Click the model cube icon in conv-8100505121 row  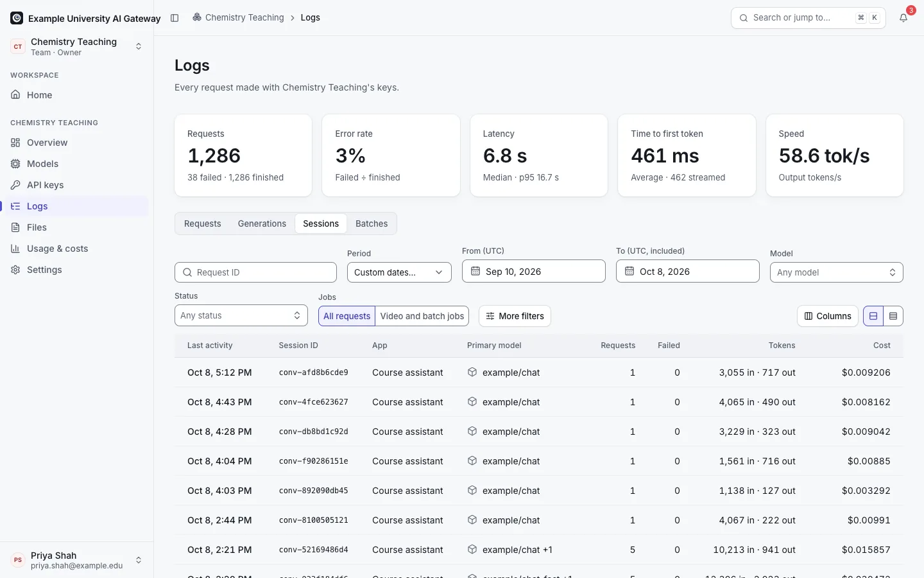(x=472, y=520)
